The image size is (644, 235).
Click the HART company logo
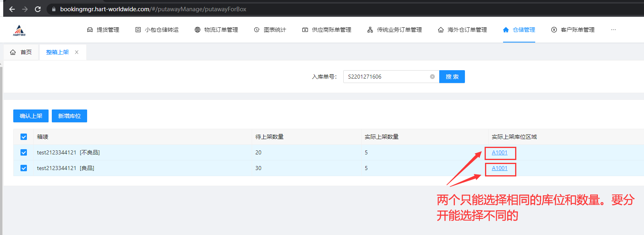[19, 30]
